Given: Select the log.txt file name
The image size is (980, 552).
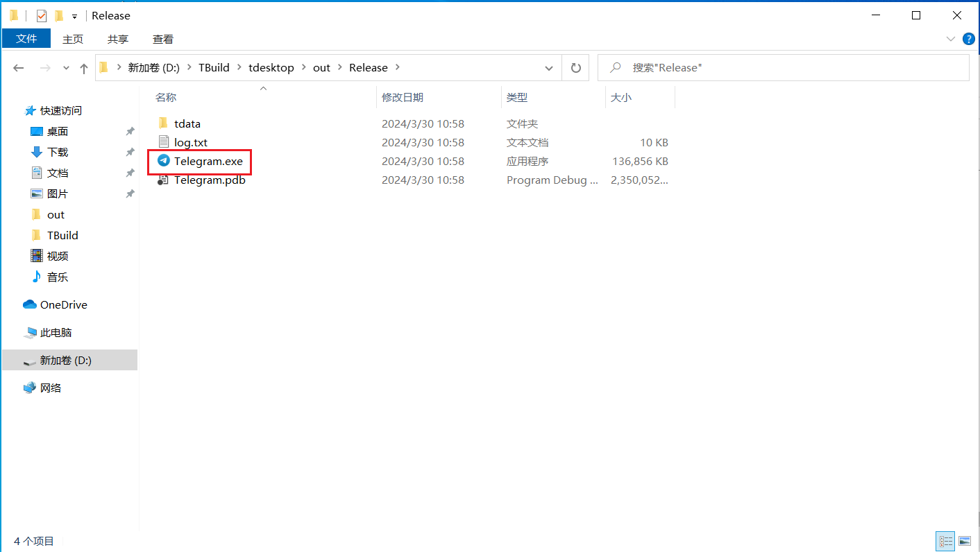Looking at the screenshot, I should click(191, 142).
